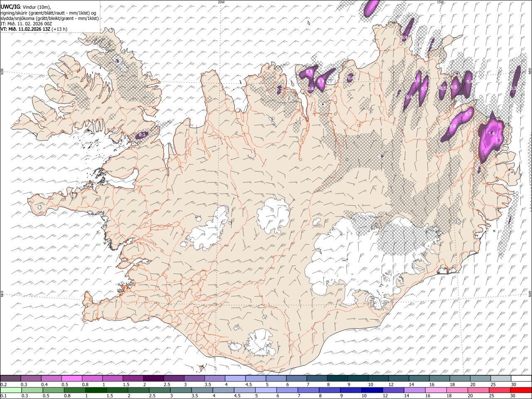
Task: Click the 0.3 value label offshore east
Action: [x=513, y=88]
